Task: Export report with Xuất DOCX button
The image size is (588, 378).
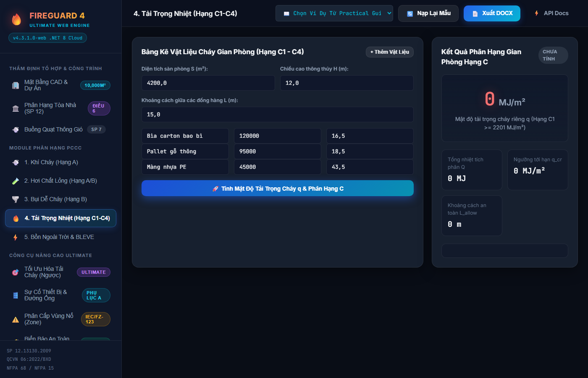Action: tap(492, 13)
